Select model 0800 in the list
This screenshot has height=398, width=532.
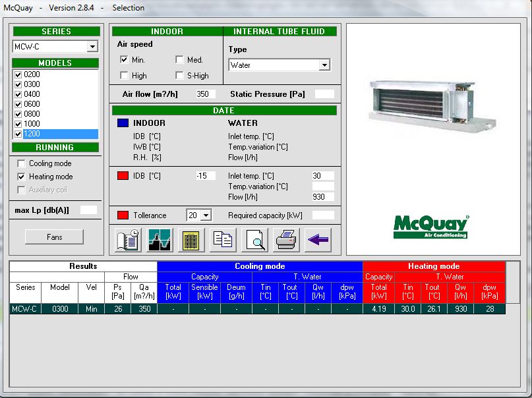32,114
